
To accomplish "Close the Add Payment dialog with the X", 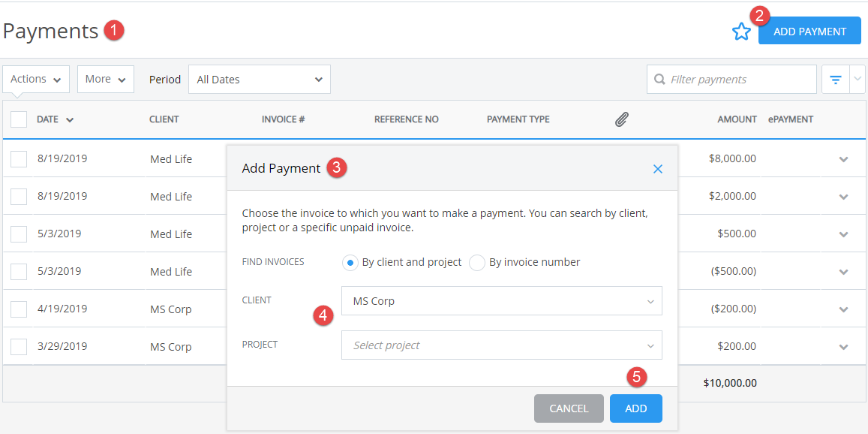I will pyautogui.click(x=658, y=169).
